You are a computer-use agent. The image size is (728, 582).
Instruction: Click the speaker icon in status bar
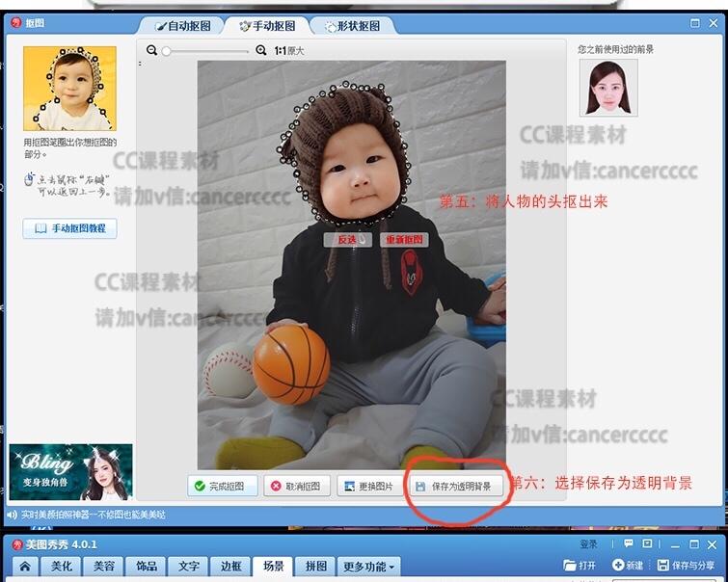(13, 515)
